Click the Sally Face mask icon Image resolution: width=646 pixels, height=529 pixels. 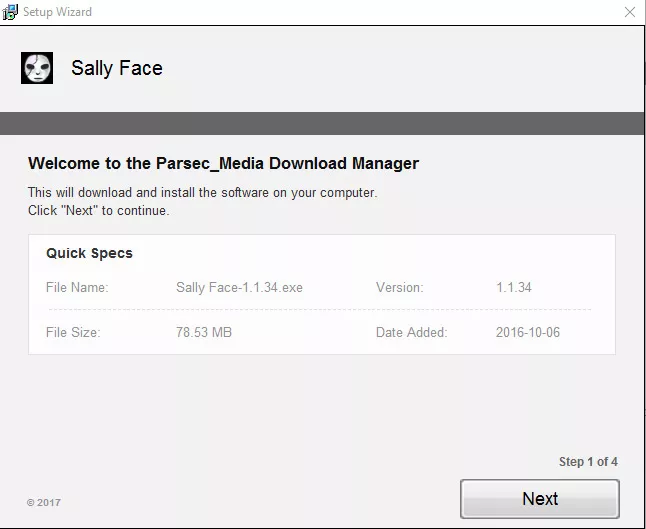point(37,68)
